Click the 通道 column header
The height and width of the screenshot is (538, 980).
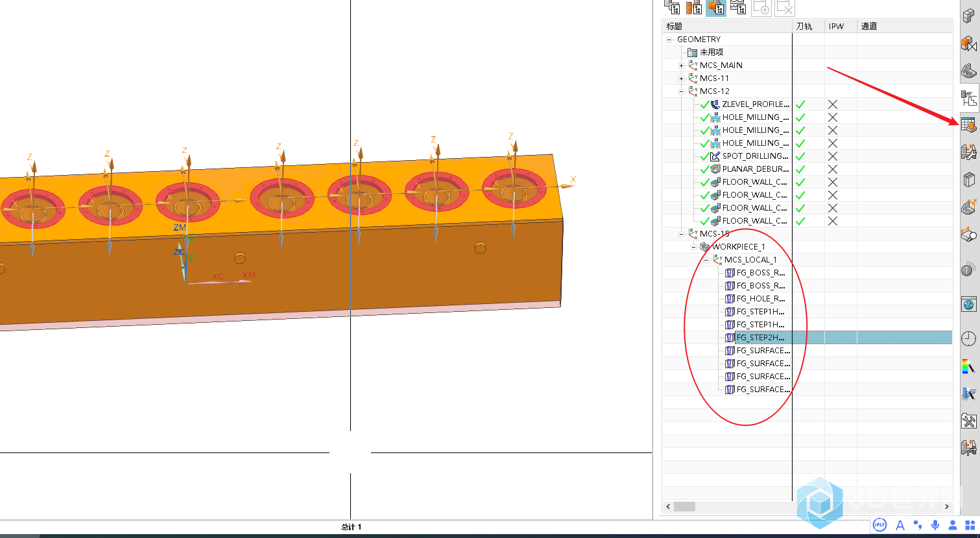(905, 26)
